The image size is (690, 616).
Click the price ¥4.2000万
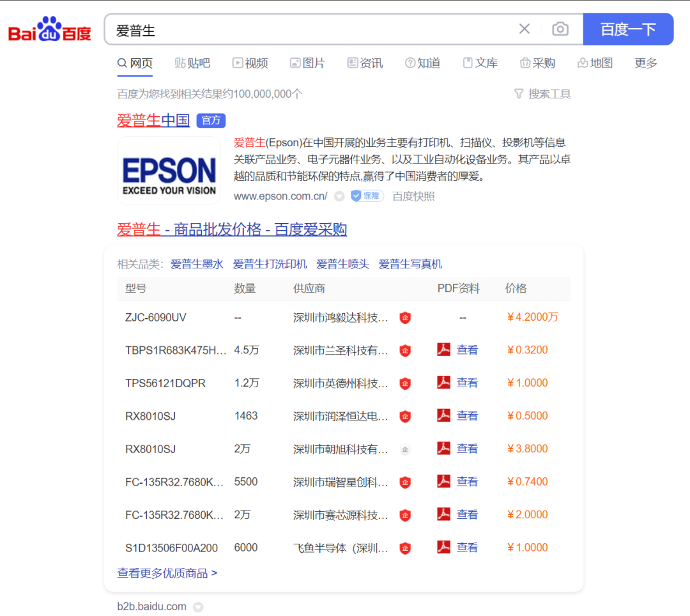coord(532,317)
